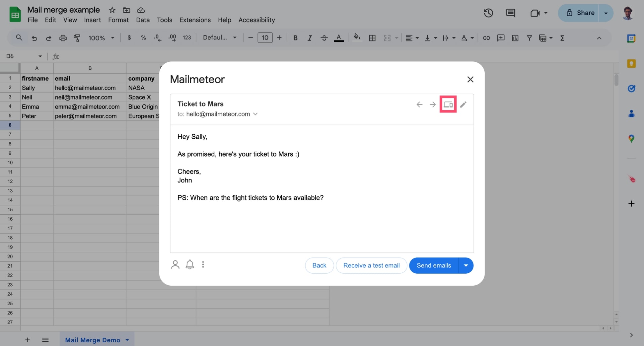Toggle bold formatting
This screenshot has width=644, height=346.
[x=295, y=38]
